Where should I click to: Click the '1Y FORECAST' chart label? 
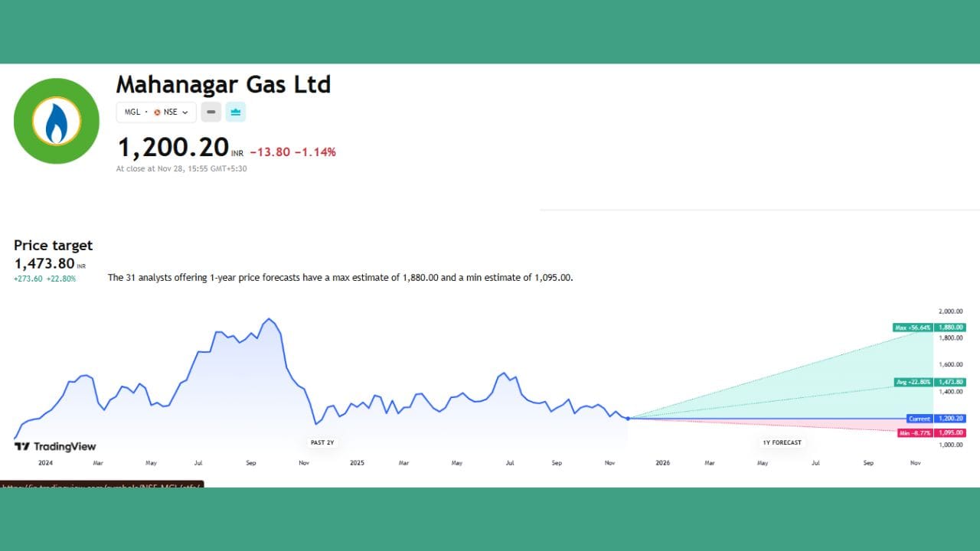(x=781, y=442)
